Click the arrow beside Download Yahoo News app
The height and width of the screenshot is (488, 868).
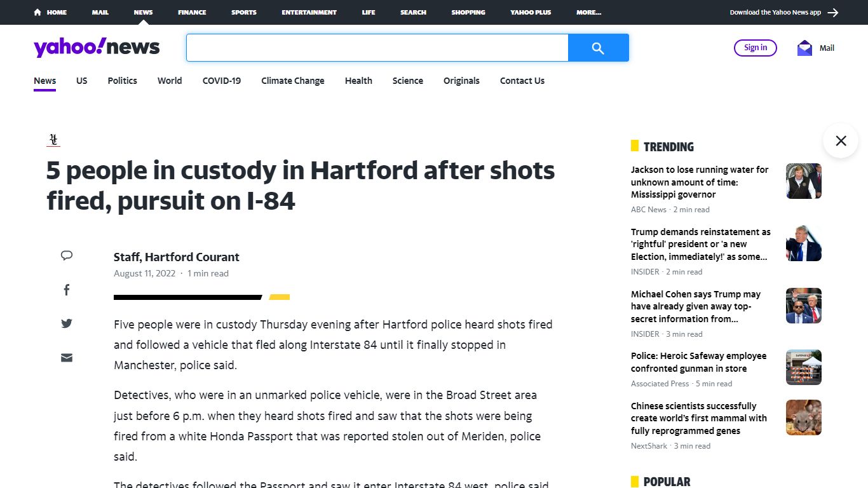coord(833,12)
